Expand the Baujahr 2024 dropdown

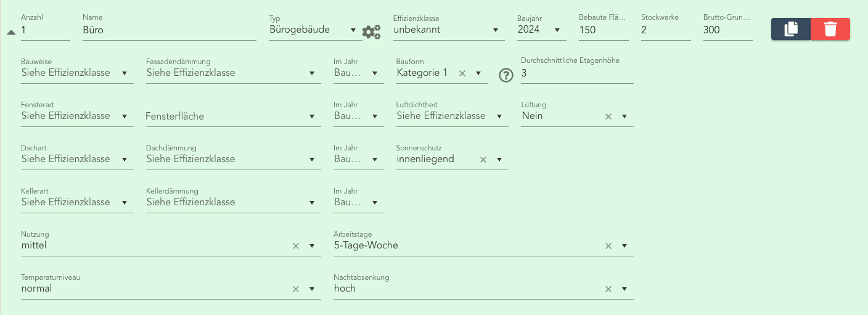point(557,30)
